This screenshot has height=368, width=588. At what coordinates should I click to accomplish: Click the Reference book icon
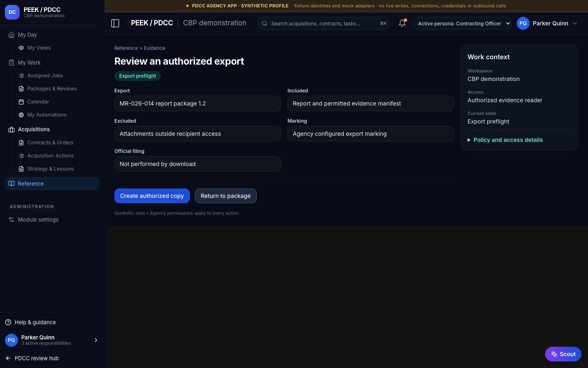(x=11, y=184)
